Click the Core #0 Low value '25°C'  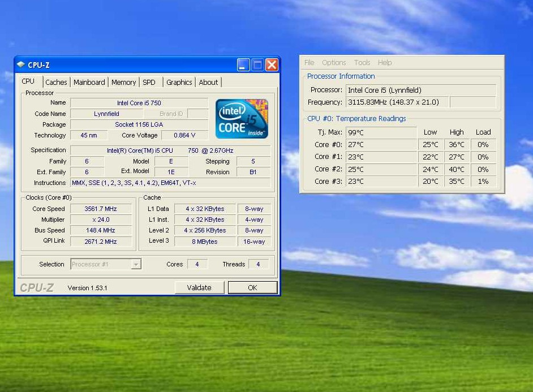point(431,145)
